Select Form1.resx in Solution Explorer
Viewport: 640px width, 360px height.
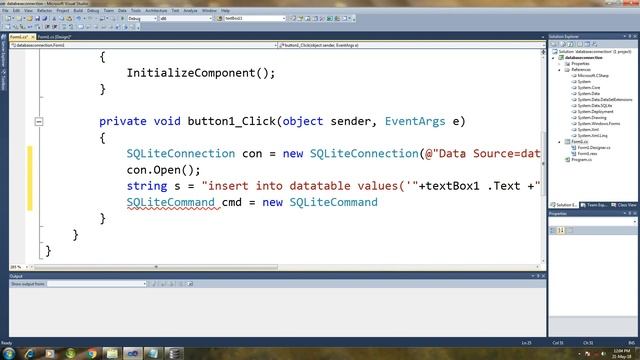click(587, 154)
